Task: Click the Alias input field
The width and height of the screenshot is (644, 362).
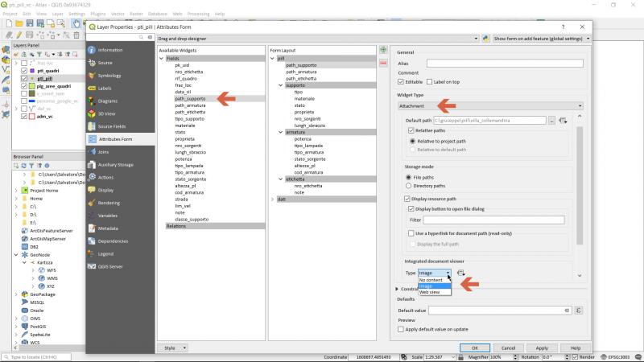Action: pyautogui.click(x=505, y=64)
